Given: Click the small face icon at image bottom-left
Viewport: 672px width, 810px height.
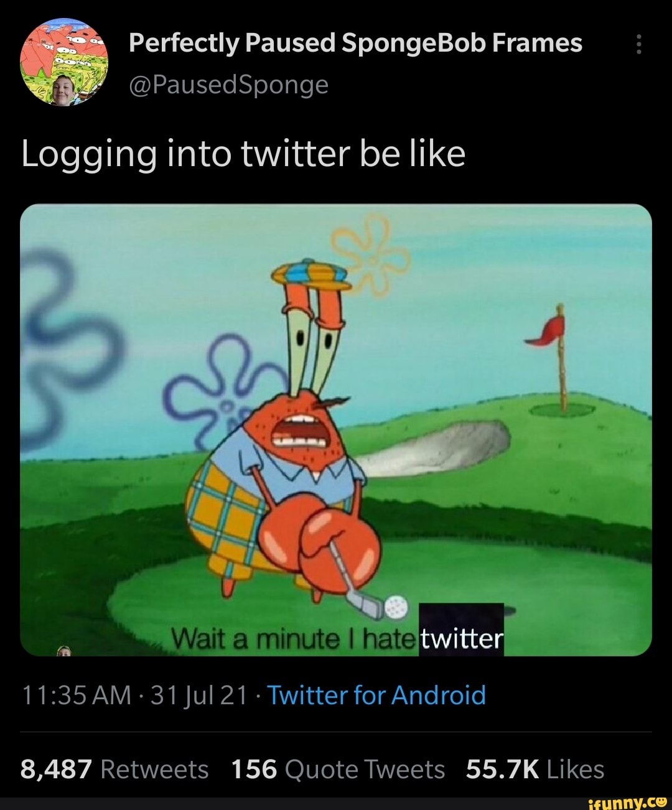Looking at the screenshot, I should (64, 651).
